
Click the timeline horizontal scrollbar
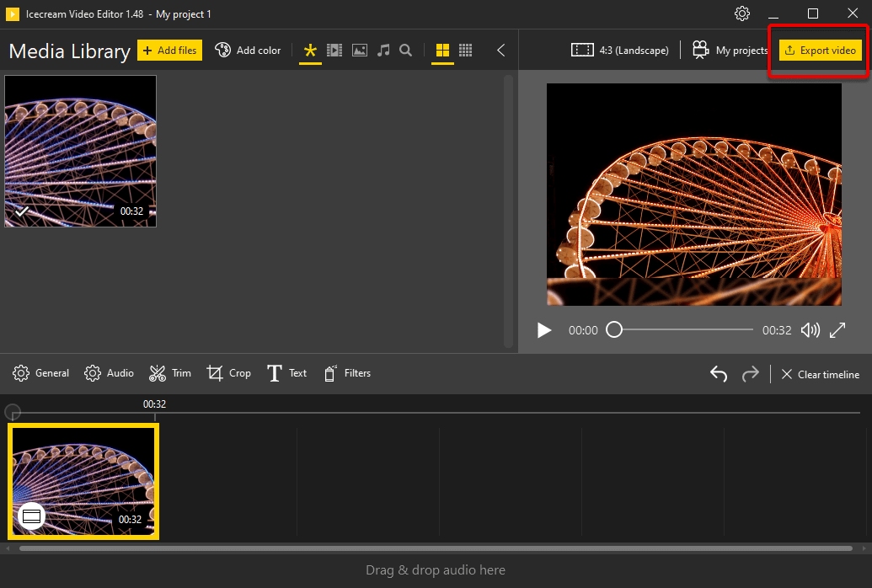pos(436,548)
